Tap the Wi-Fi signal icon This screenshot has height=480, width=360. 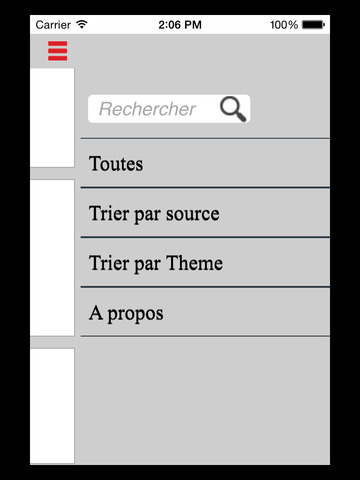point(82,24)
